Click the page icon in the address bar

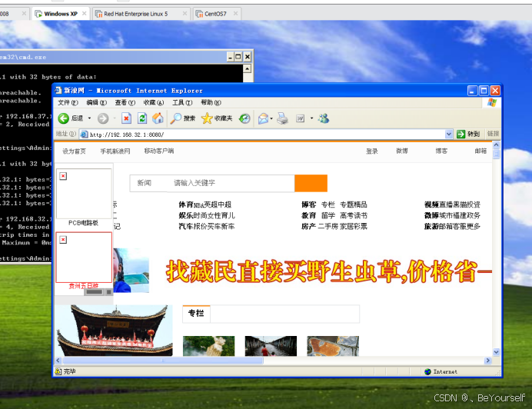[x=84, y=135]
